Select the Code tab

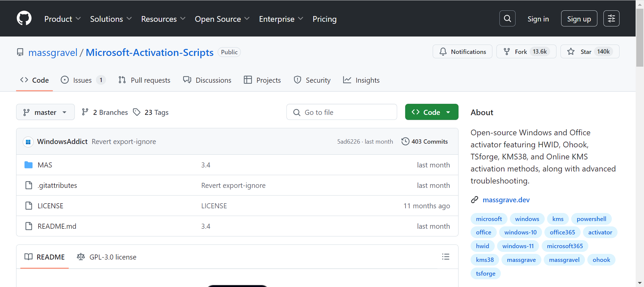tap(35, 80)
